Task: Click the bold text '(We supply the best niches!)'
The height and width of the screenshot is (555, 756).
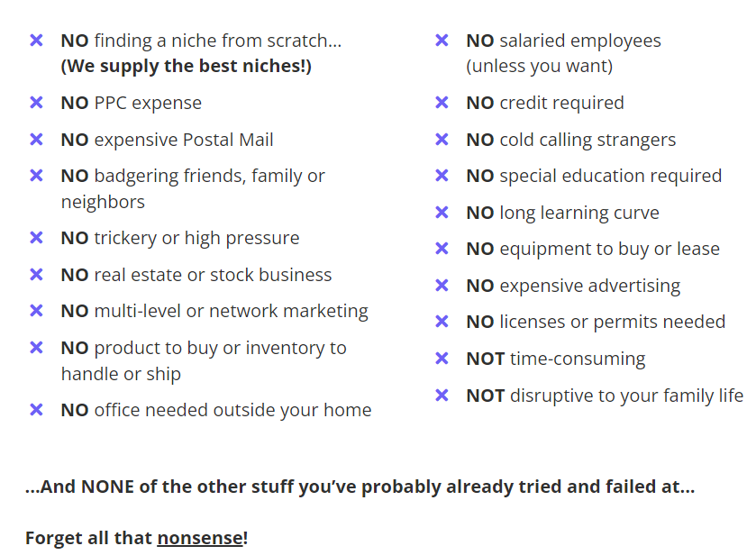Action: (x=186, y=67)
